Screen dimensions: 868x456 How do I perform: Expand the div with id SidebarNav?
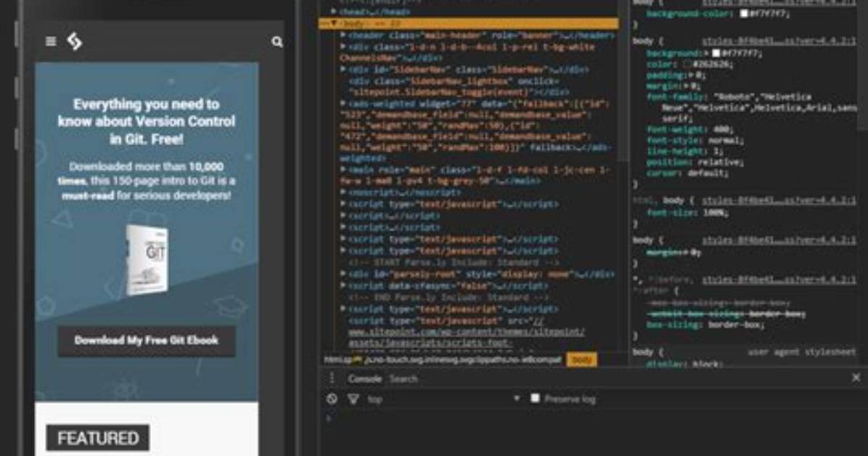343,70
